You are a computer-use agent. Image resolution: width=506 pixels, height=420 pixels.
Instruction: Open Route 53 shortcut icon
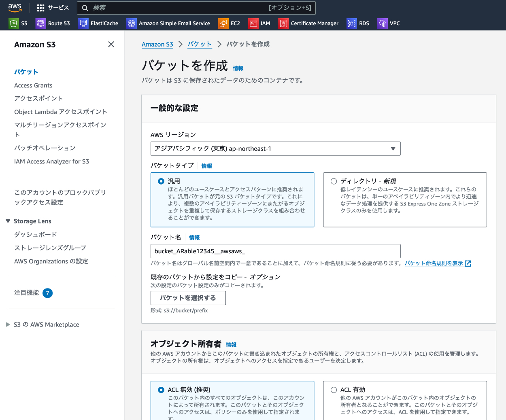[41, 23]
